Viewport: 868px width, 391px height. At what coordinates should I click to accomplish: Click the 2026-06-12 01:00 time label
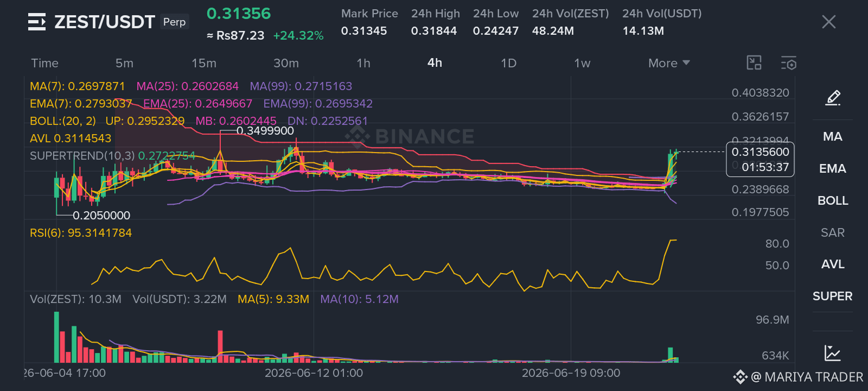coord(314,373)
